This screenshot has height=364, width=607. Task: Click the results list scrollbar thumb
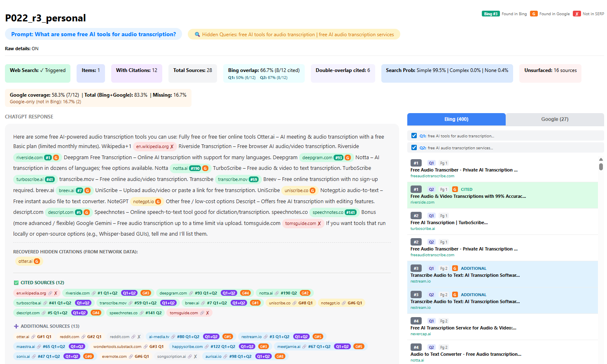click(x=601, y=167)
